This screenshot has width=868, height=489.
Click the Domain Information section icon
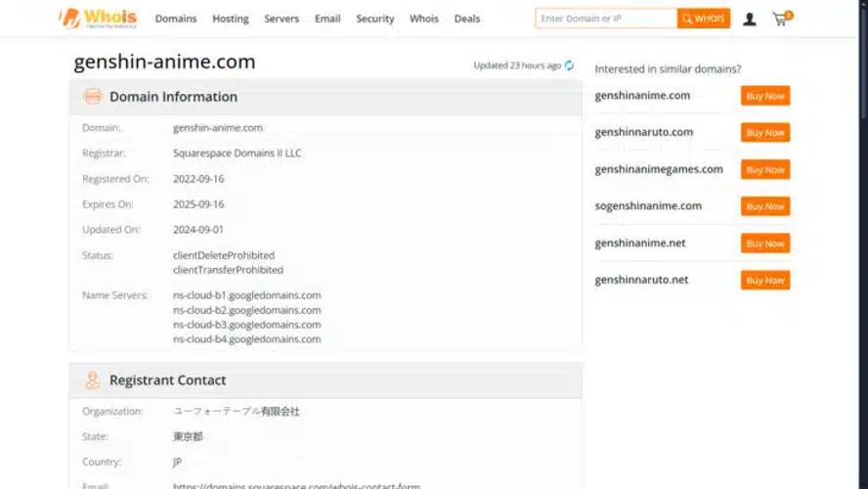93,97
